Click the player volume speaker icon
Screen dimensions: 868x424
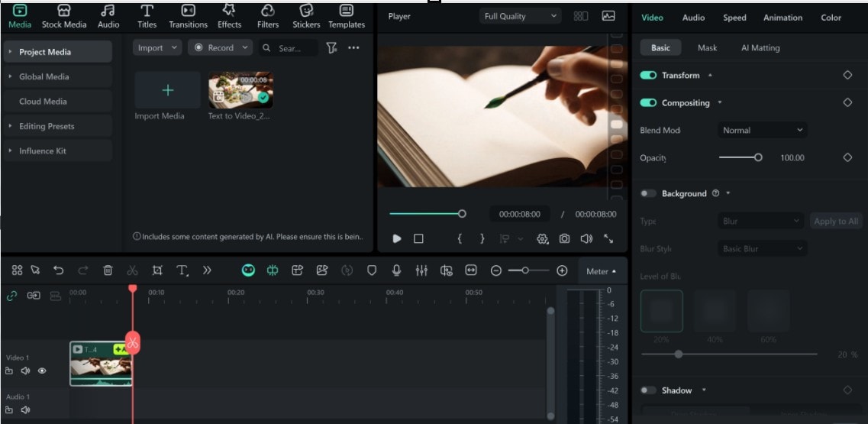586,238
